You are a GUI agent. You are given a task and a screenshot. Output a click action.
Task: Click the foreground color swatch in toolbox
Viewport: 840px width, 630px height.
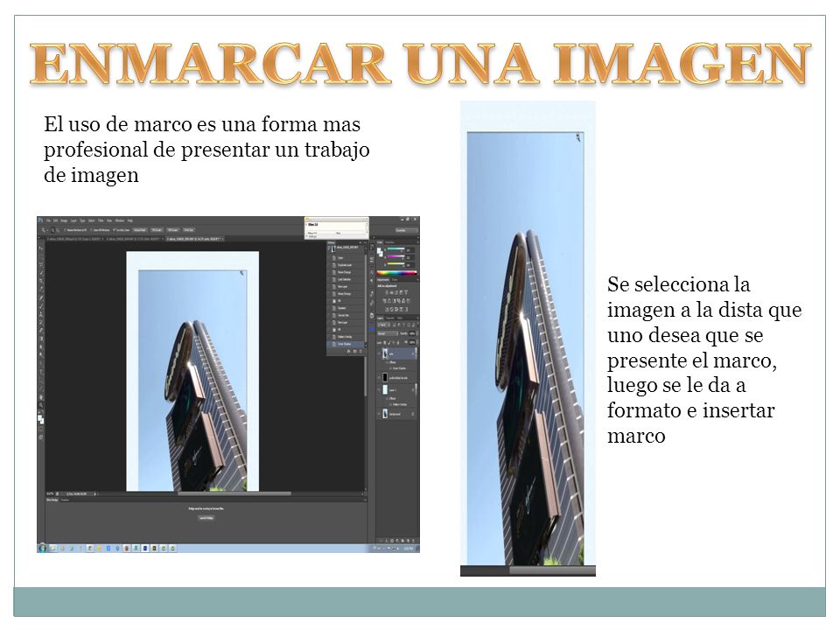coord(39,417)
